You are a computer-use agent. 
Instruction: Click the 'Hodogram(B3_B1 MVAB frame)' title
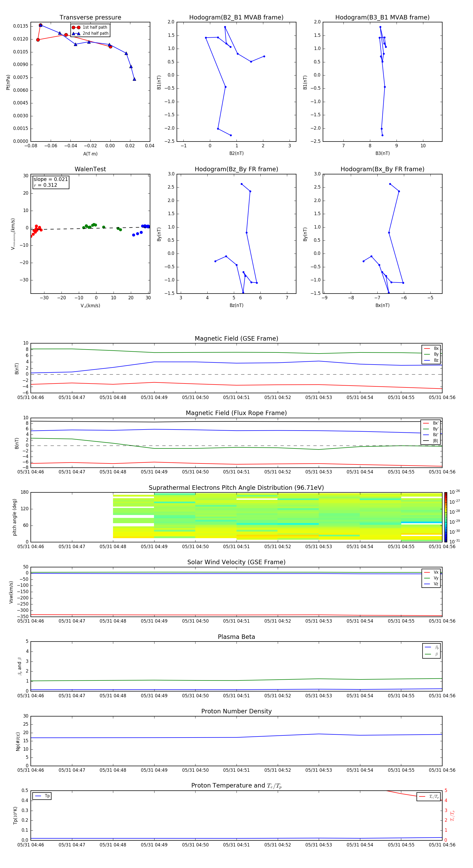[x=382, y=18]
